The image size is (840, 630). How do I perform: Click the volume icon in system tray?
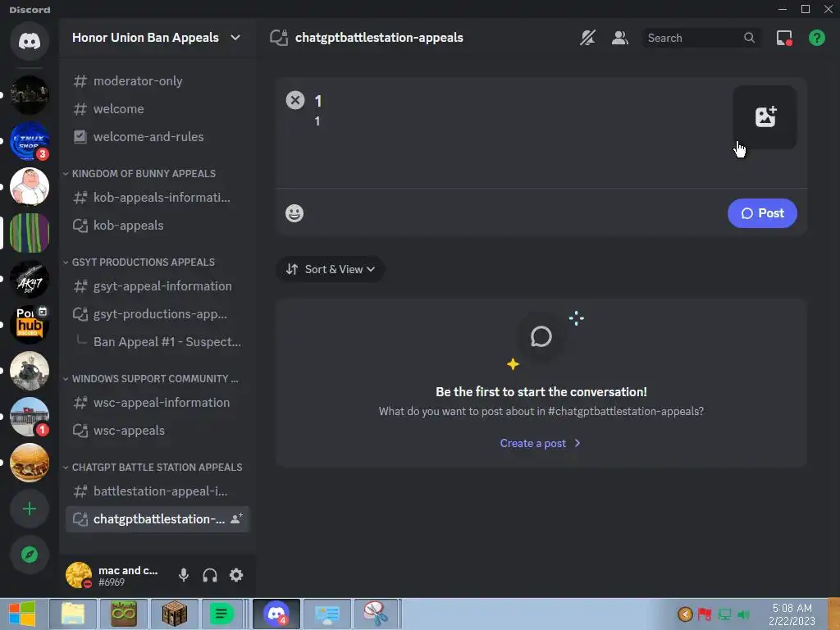click(x=743, y=614)
